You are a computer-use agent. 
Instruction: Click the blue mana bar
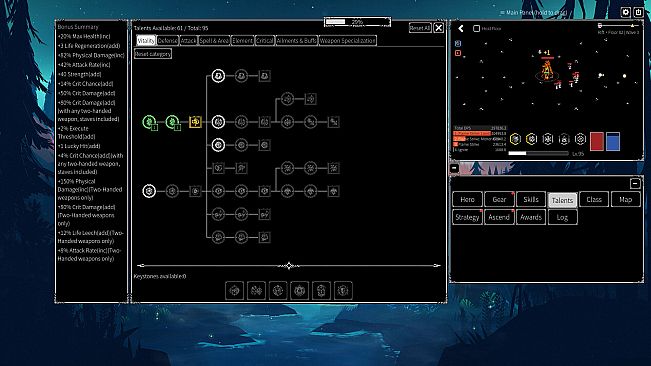click(x=613, y=141)
